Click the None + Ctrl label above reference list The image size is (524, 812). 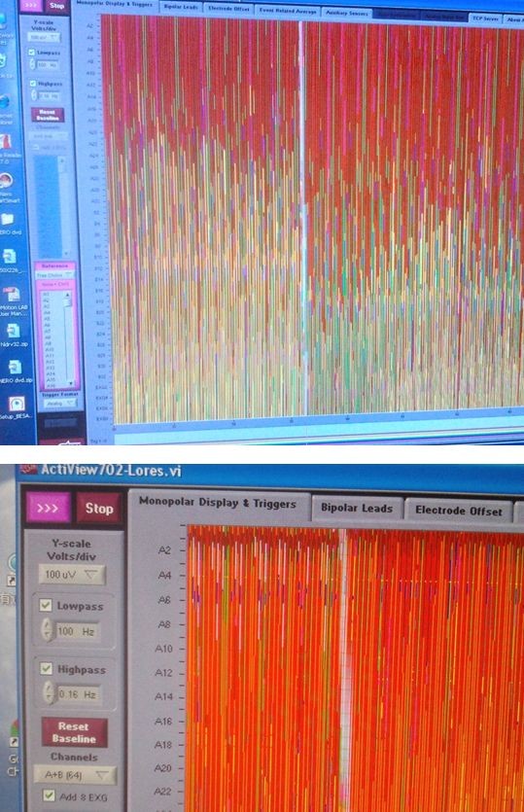tap(55, 284)
